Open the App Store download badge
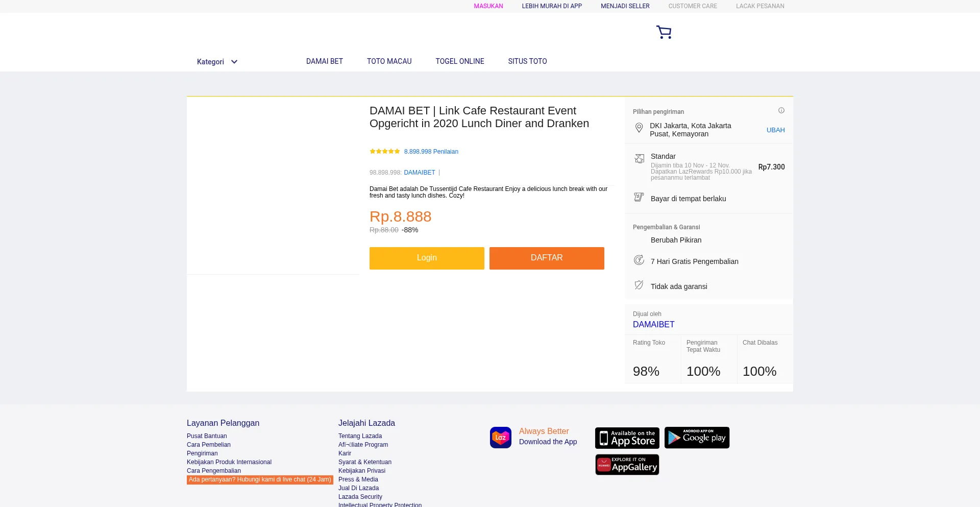The width and height of the screenshot is (980, 507). coord(627,438)
